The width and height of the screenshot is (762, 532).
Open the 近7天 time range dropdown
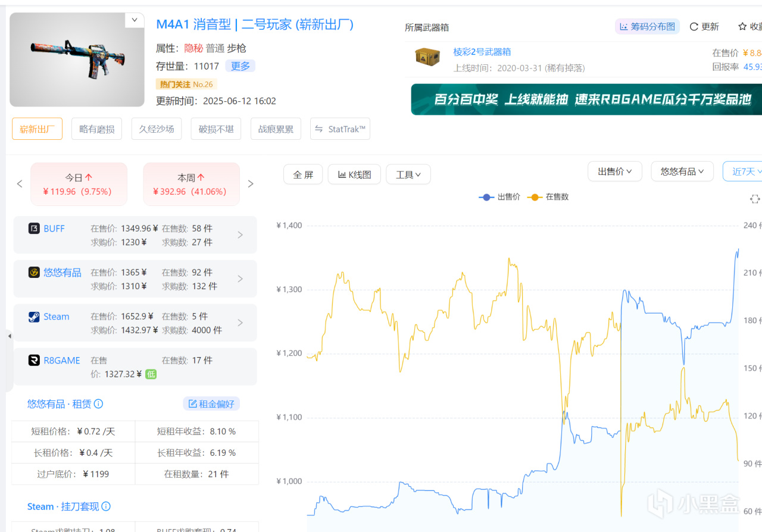(x=743, y=171)
